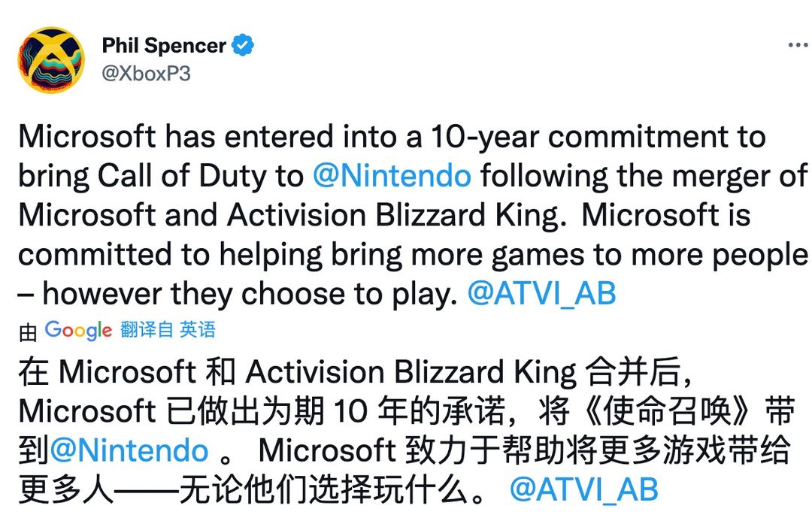The width and height of the screenshot is (812, 530).
Task: Click the 翻译自 translated-from label
Action: coord(147,330)
